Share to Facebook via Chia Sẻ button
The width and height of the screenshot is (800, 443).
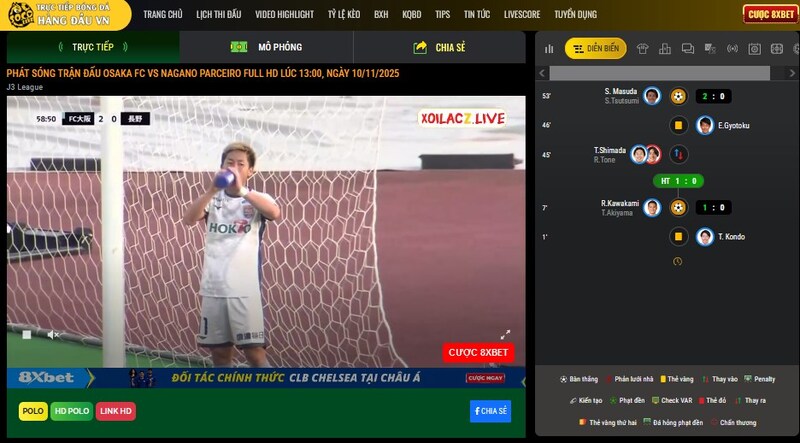[490, 411]
